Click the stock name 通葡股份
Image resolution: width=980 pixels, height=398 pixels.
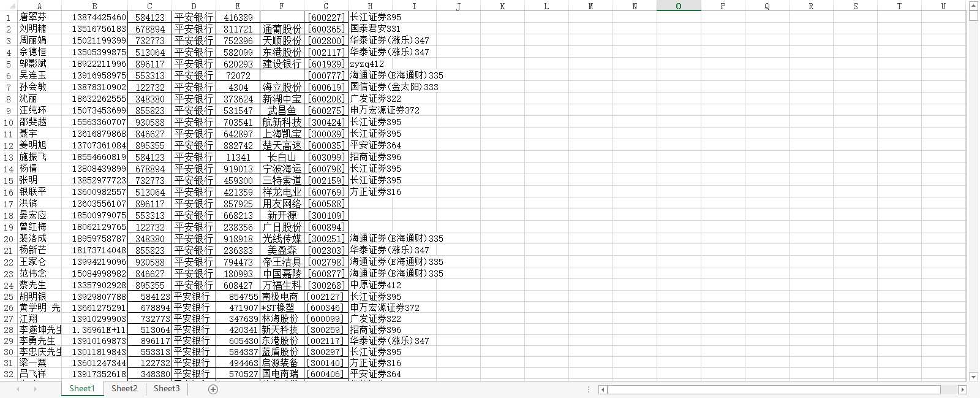click(x=282, y=29)
